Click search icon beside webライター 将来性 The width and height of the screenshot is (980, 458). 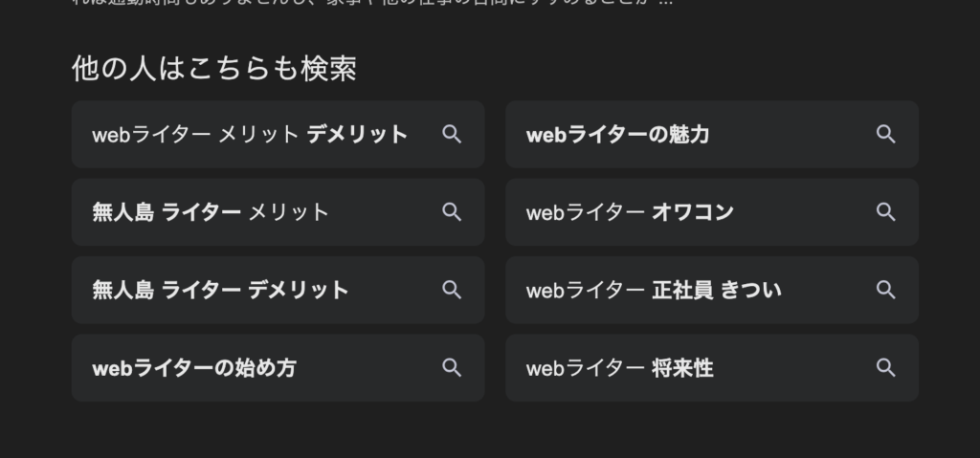(x=885, y=368)
